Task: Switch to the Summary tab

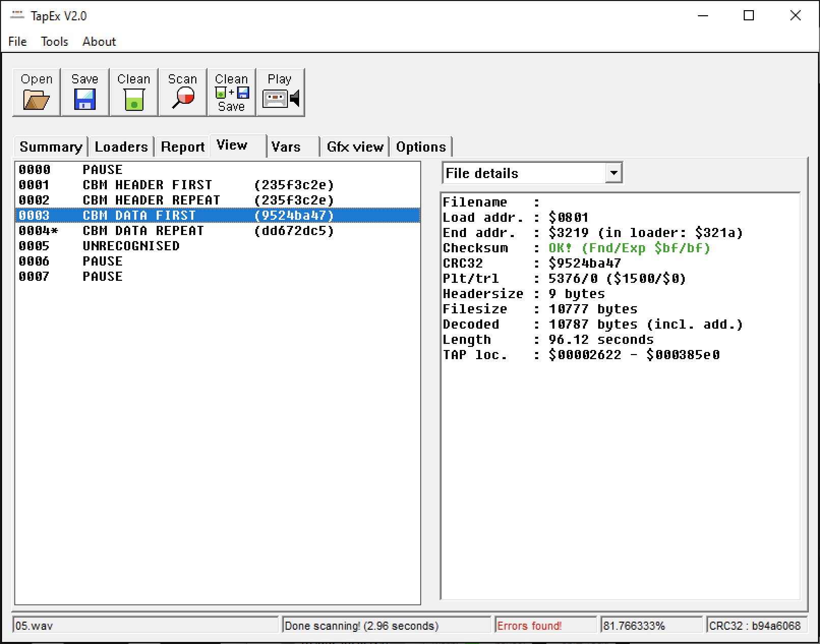Action: click(x=50, y=147)
